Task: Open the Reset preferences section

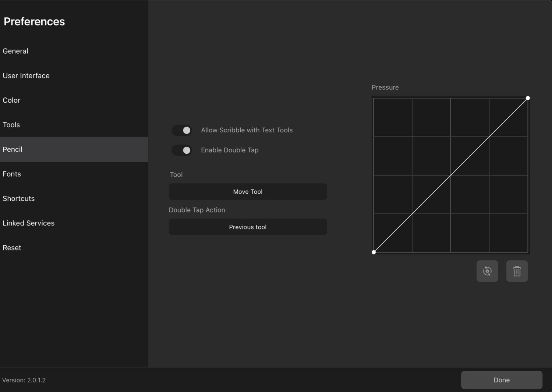Action: pyautogui.click(x=74, y=248)
